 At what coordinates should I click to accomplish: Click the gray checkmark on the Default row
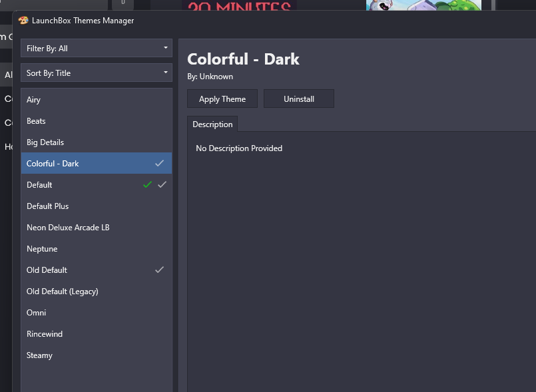click(x=162, y=185)
